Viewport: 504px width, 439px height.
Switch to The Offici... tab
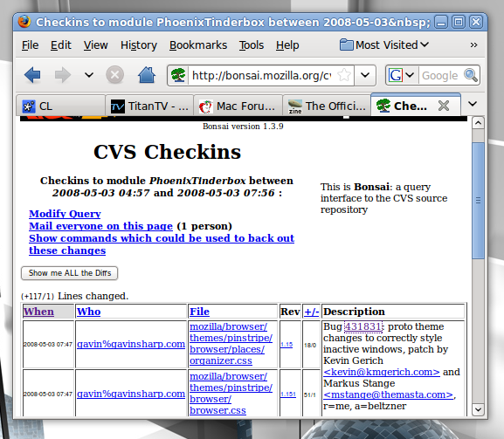click(x=327, y=106)
